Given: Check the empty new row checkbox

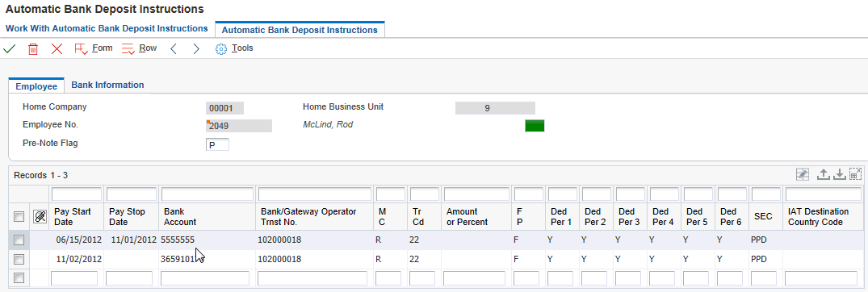Looking at the screenshot, I should [19, 277].
